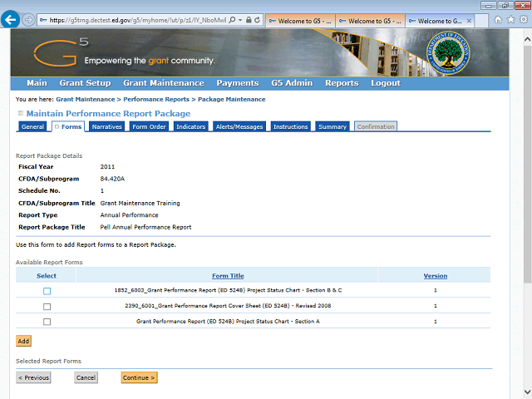
Task: Switch to the first Welcome to G5 tab
Action: pyautogui.click(x=300, y=21)
